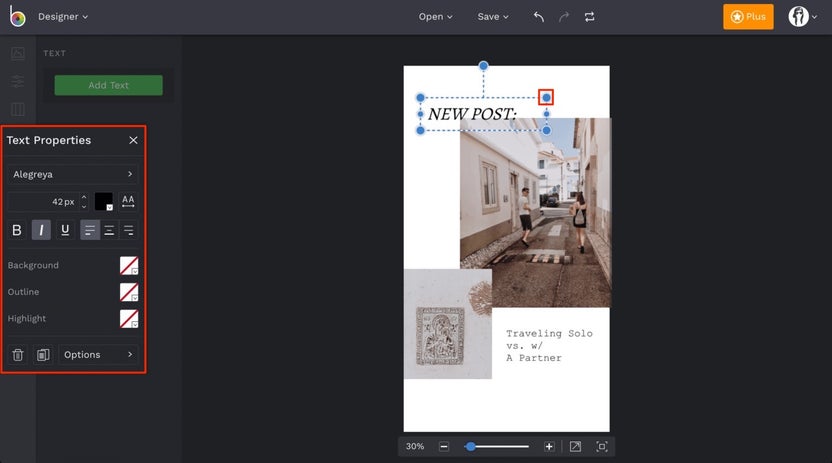Click the Outline label
The image size is (832, 463).
23,292
